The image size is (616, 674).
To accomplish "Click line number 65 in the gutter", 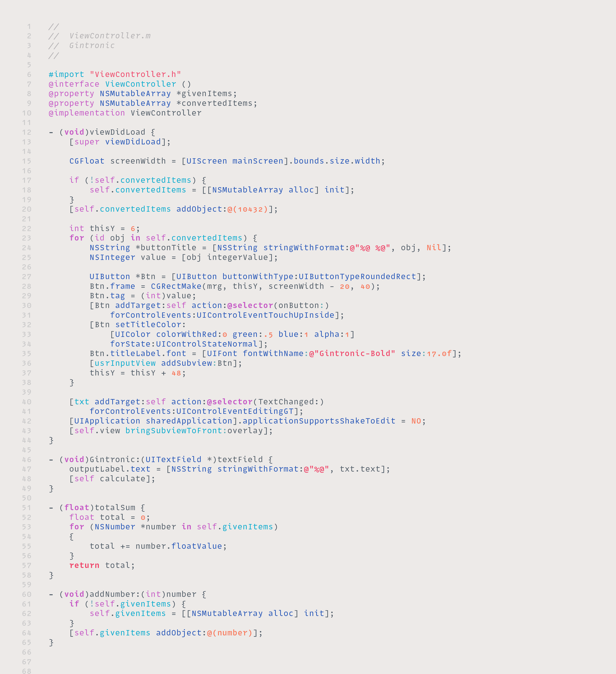I will tap(27, 643).
